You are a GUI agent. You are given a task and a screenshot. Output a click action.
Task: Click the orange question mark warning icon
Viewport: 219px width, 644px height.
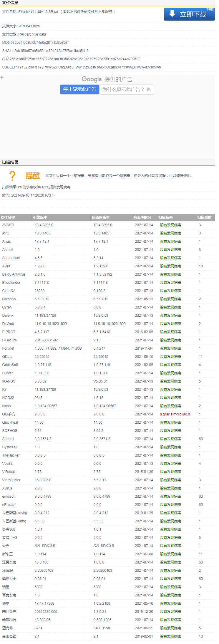click(x=12, y=176)
